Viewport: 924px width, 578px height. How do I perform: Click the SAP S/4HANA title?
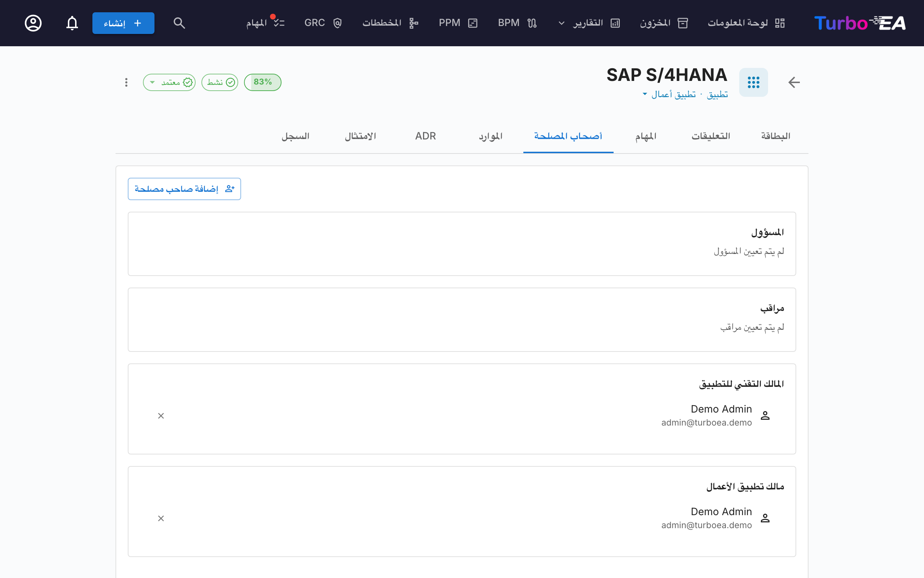click(667, 74)
